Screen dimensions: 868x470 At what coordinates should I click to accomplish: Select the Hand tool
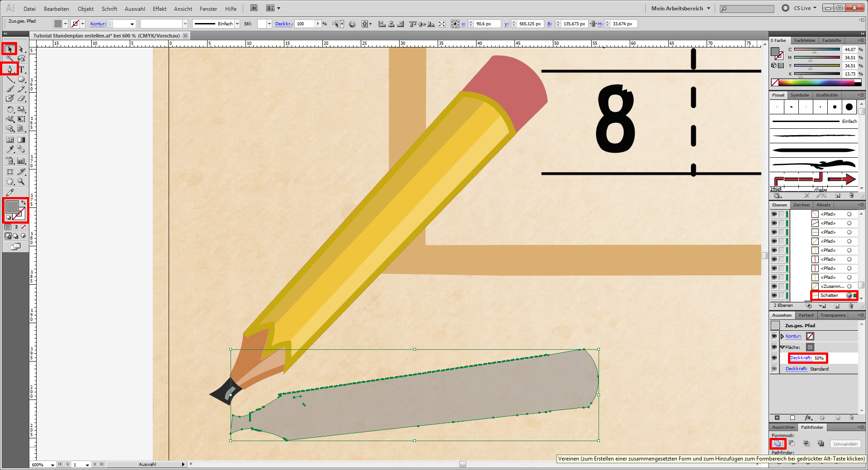pos(10,182)
